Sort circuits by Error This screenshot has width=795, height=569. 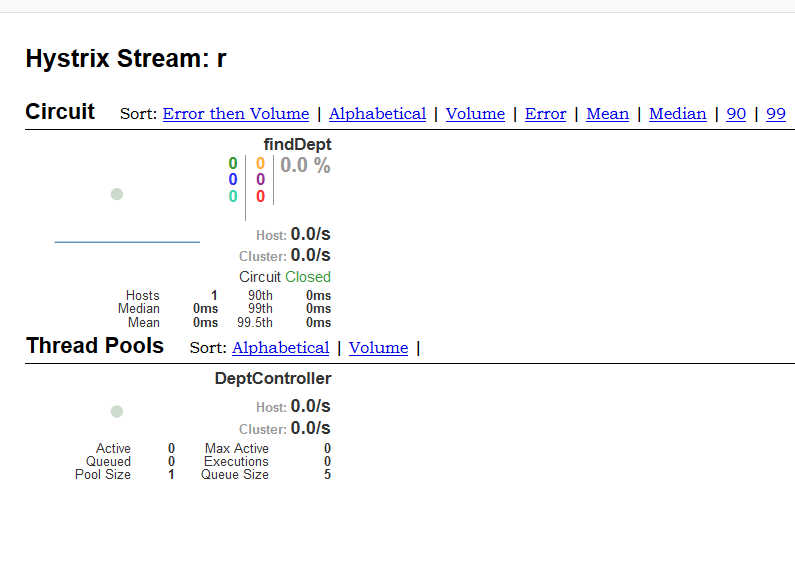tap(546, 114)
